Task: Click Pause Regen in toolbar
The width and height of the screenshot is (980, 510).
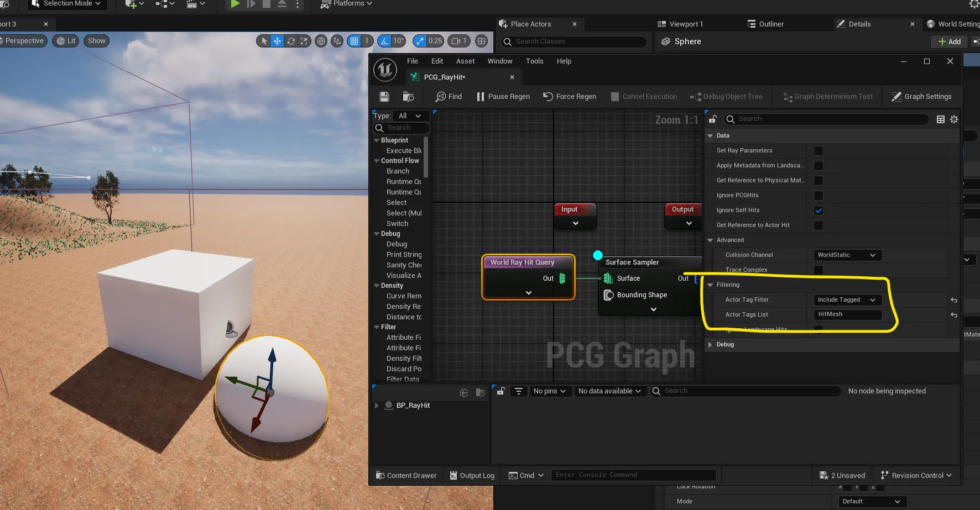Action: coord(503,97)
